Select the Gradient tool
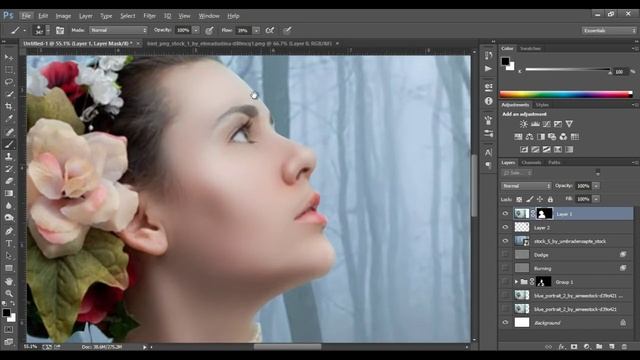The height and width of the screenshot is (360, 640). pos(9,193)
